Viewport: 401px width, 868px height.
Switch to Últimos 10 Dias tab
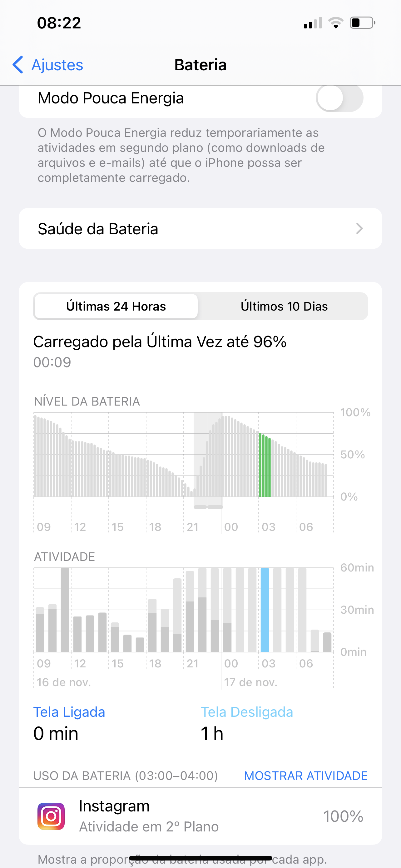tap(284, 306)
